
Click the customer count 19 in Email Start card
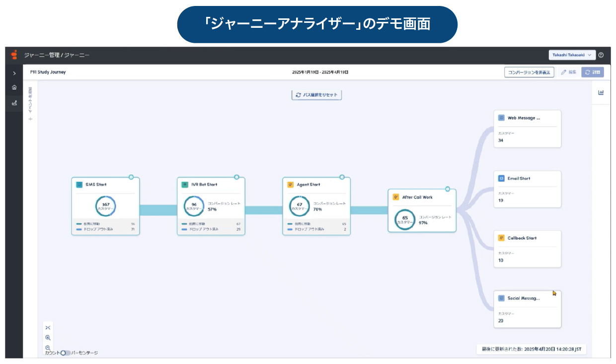click(501, 201)
